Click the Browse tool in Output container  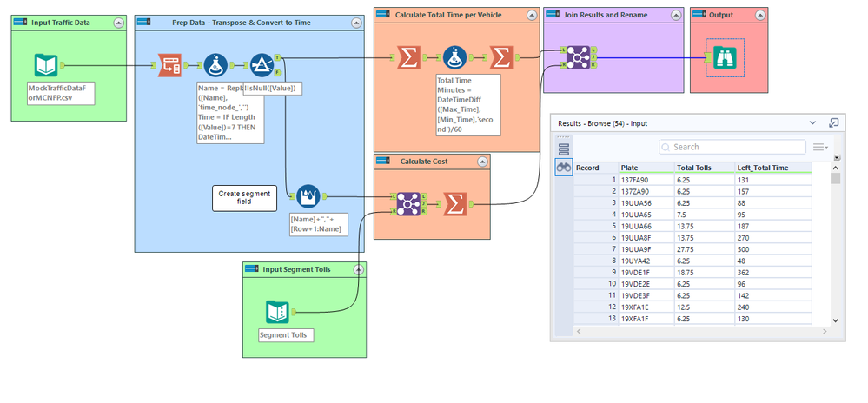725,57
